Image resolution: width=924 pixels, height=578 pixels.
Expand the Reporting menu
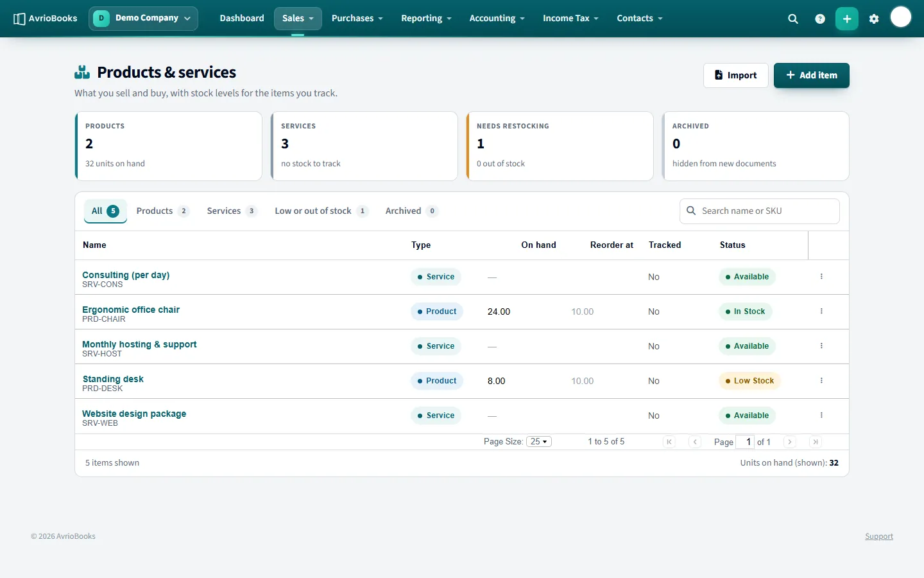[426, 19]
